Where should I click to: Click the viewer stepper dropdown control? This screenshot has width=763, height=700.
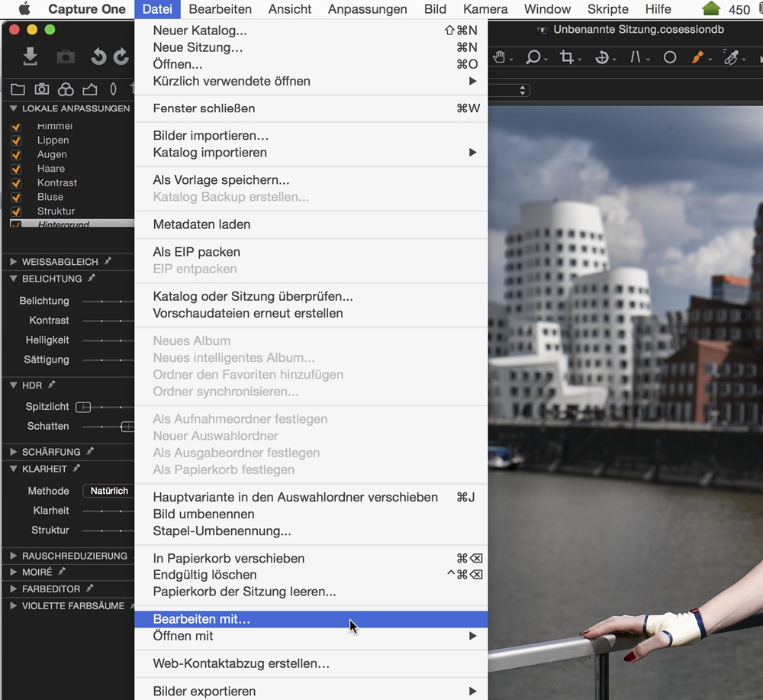(x=522, y=91)
